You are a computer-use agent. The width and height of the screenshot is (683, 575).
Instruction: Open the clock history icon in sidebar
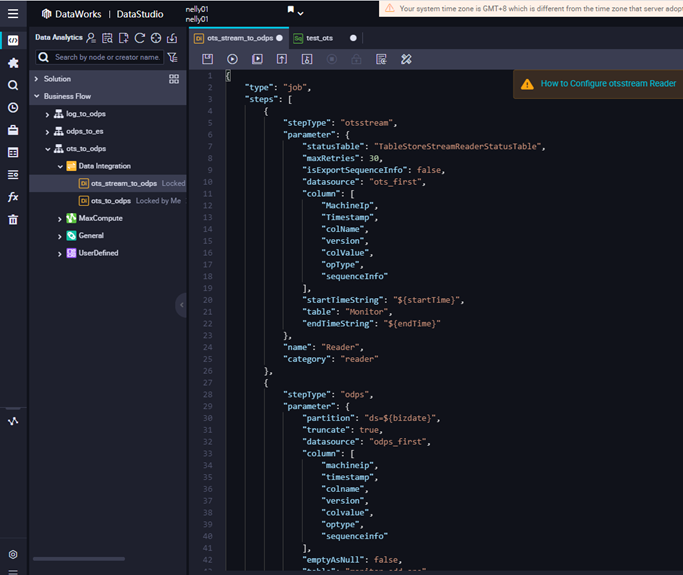click(13, 108)
